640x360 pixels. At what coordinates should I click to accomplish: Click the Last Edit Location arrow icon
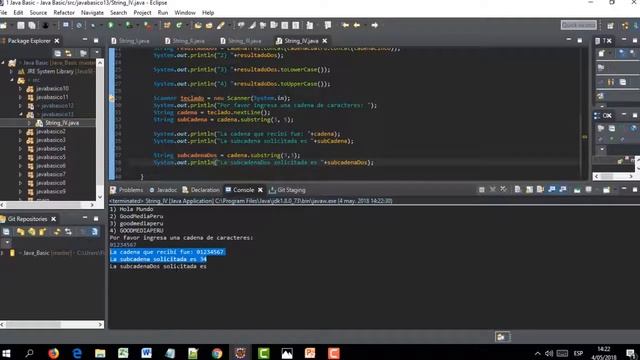[x=345, y=25]
